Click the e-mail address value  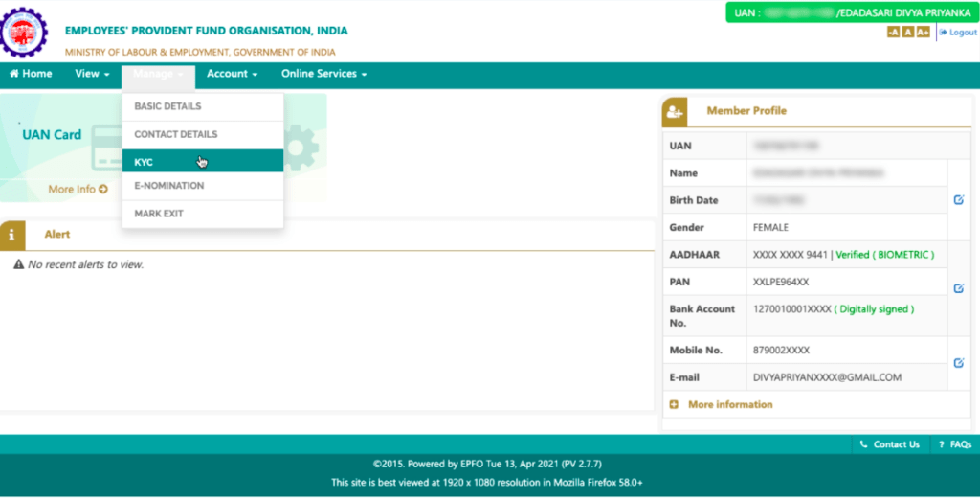coord(827,378)
